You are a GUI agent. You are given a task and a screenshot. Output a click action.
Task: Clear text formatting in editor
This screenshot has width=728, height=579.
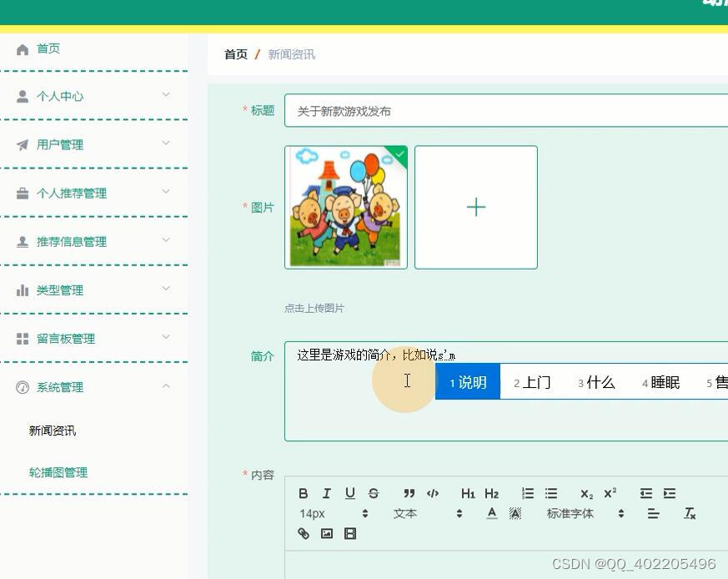690,513
